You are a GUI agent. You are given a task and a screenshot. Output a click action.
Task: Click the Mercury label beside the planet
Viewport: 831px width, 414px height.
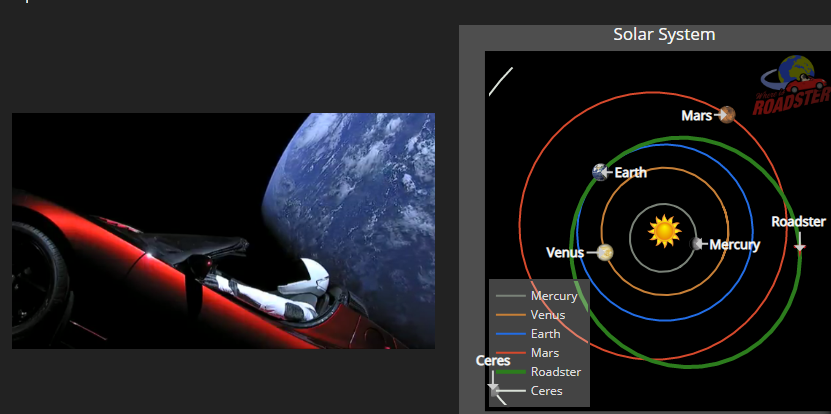(x=735, y=245)
